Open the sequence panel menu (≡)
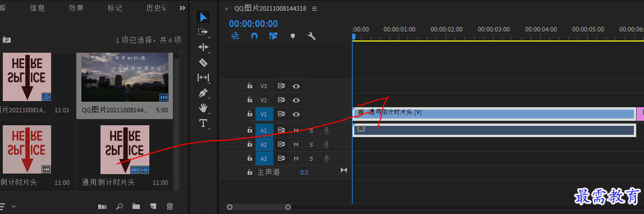This screenshot has height=214, width=644. pos(314,8)
